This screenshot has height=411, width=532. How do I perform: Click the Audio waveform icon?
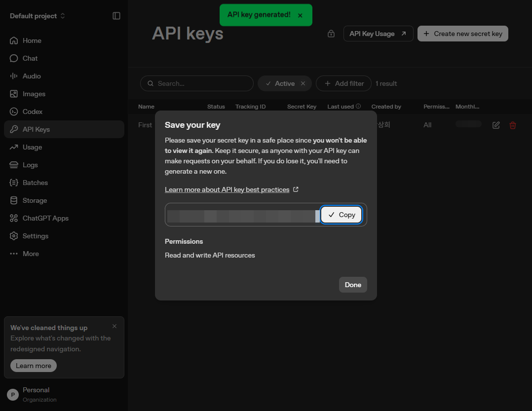pos(14,76)
